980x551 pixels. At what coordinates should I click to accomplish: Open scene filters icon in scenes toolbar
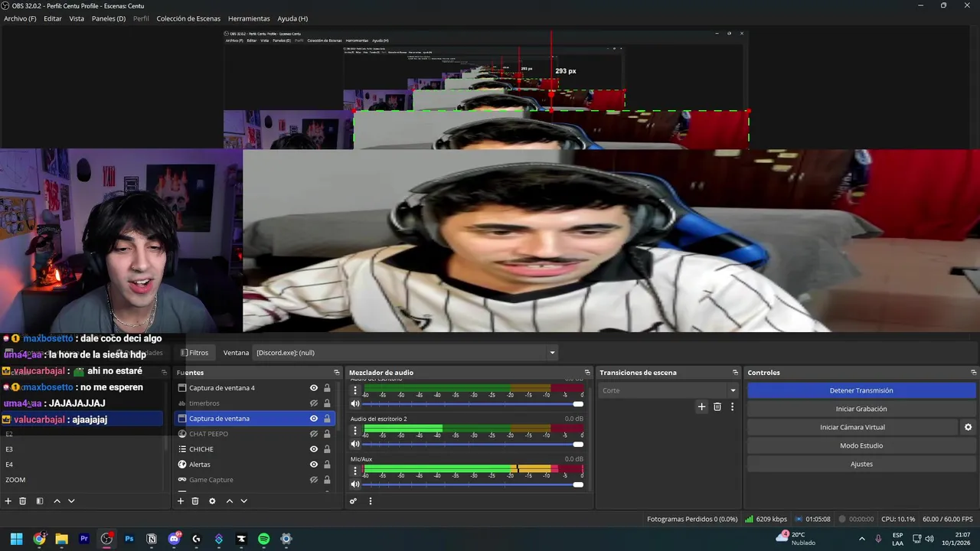coord(40,501)
